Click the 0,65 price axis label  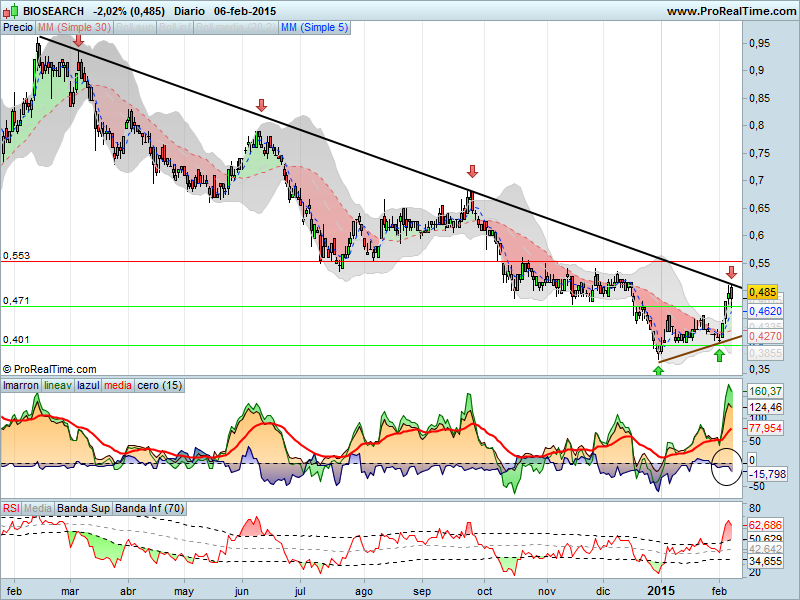click(x=759, y=208)
